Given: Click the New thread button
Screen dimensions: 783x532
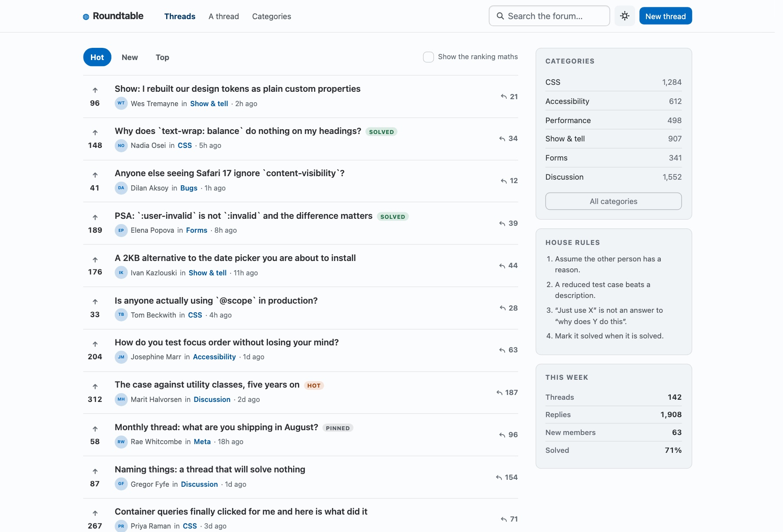Looking at the screenshot, I should point(666,16).
